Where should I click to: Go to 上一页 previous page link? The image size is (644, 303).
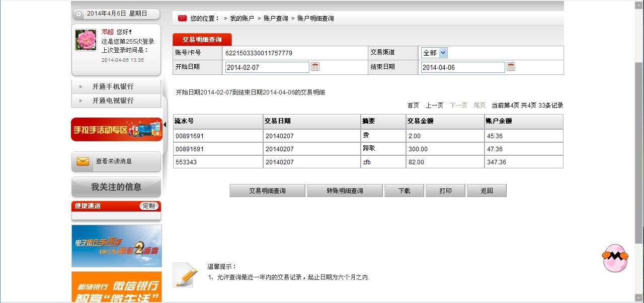(x=434, y=106)
